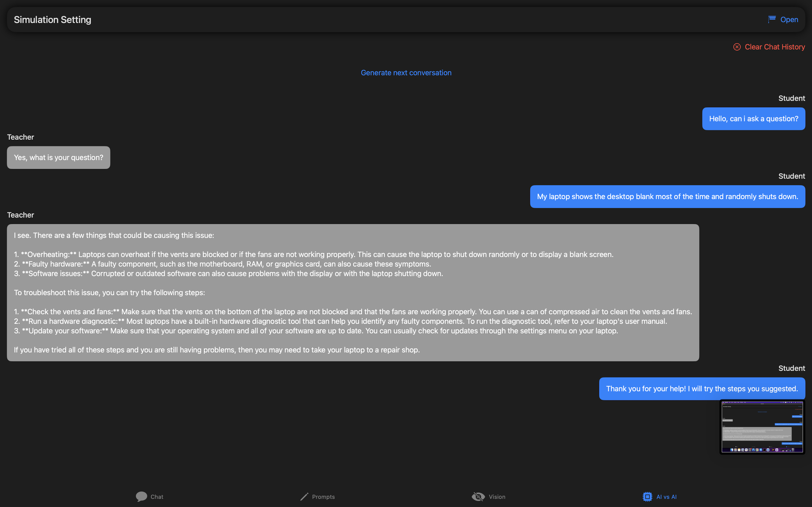The width and height of the screenshot is (812, 507).
Task: Select the Vision tab label
Action: pyautogui.click(x=497, y=497)
